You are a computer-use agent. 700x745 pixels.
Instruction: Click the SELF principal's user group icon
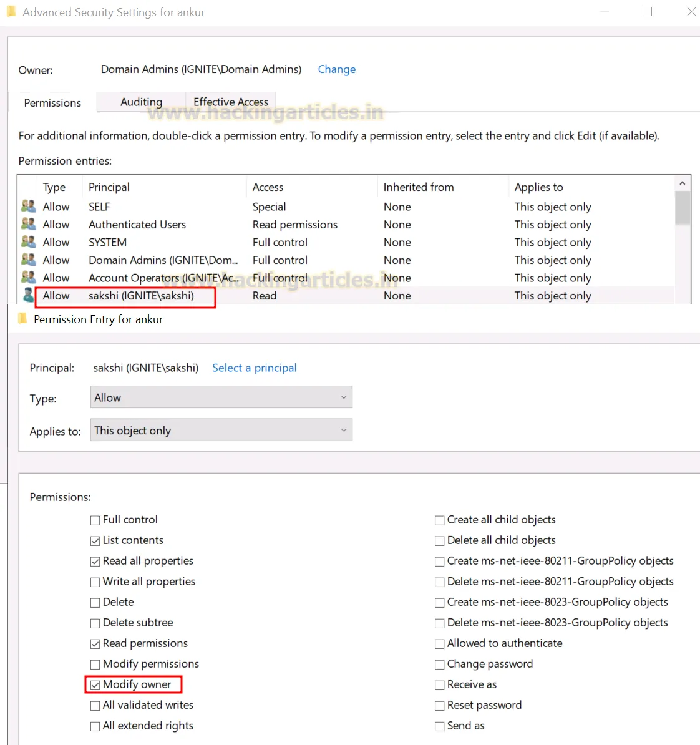click(28, 206)
